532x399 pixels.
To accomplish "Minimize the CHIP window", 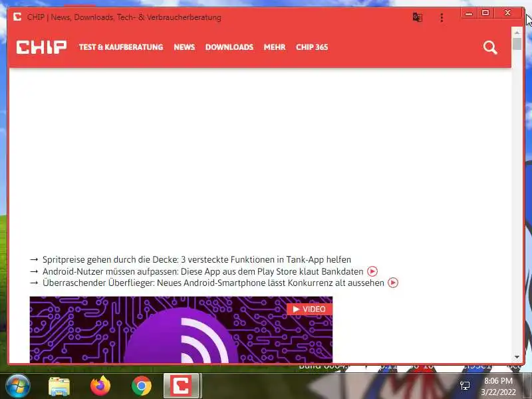I will pyautogui.click(x=469, y=13).
